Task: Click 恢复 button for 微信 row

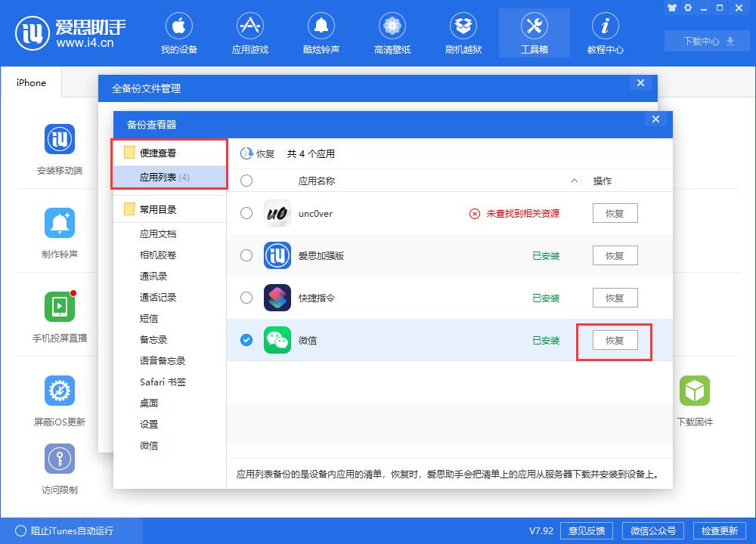Action: point(615,340)
